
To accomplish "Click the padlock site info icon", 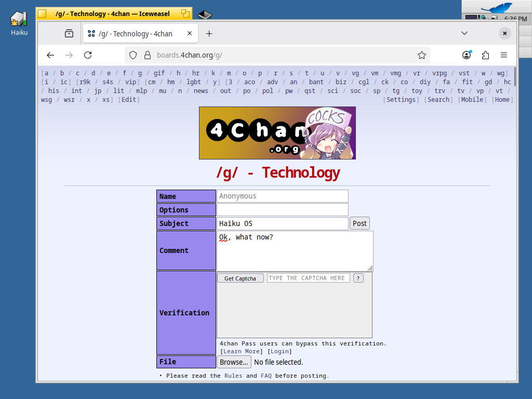I will (x=147, y=55).
